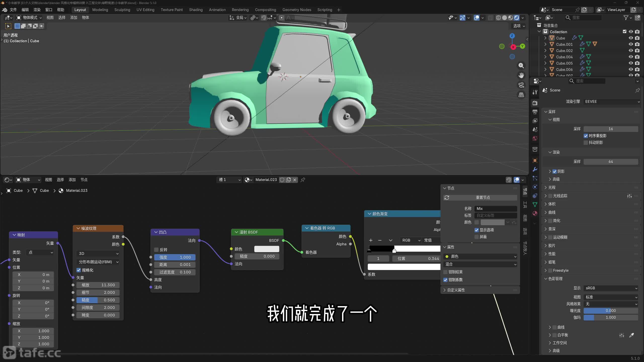Click the 物体模式 mode selector

click(x=29, y=18)
